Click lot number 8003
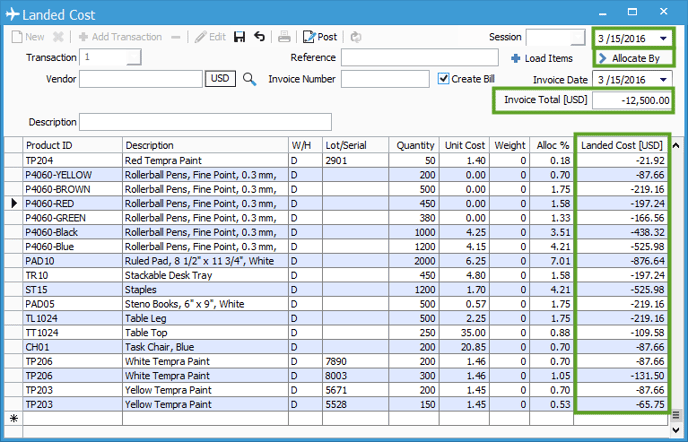This screenshot has height=442, width=688. 355,376
